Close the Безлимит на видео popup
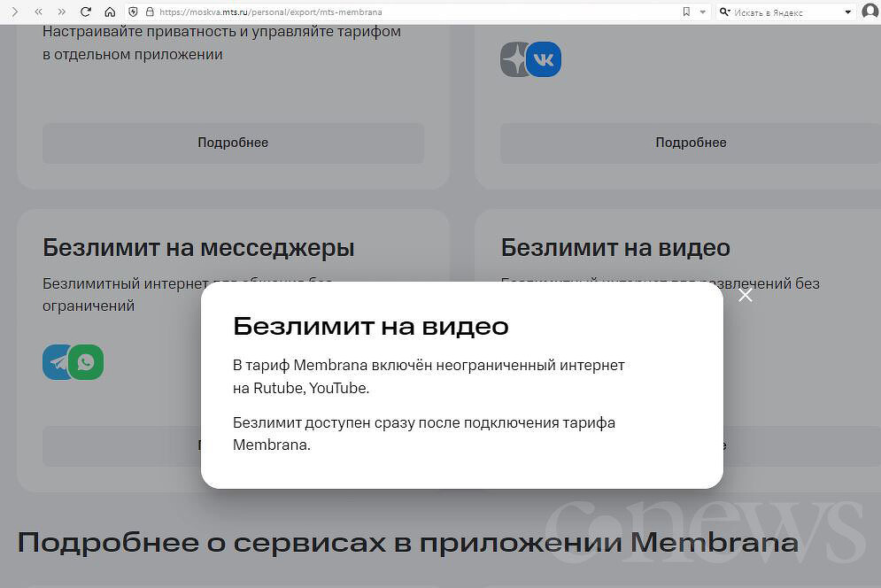The width and height of the screenshot is (881, 588). click(x=745, y=295)
